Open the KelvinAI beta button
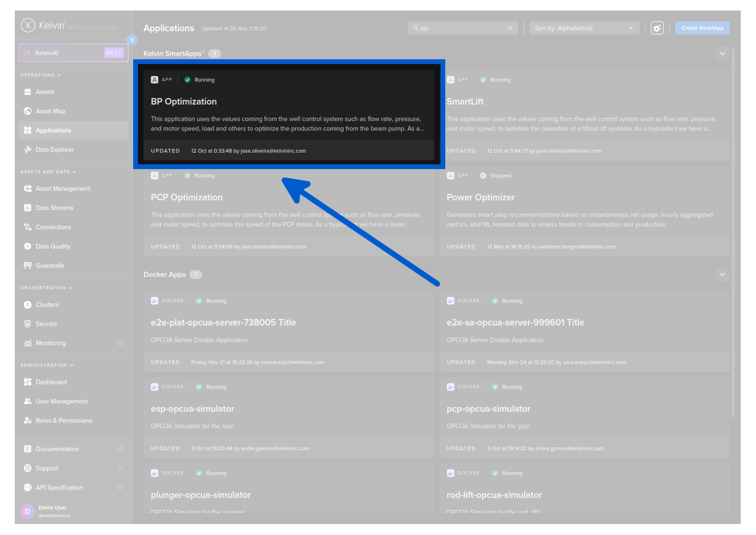756x535 pixels. [x=73, y=53]
